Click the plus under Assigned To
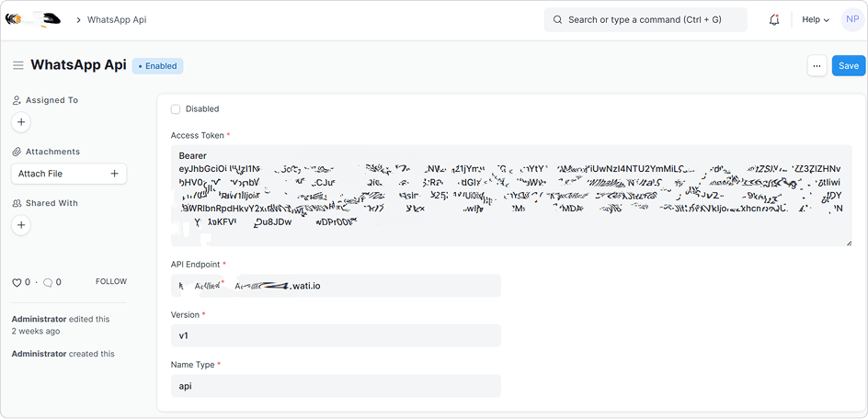Screen dimensions: 868x419 click(x=22, y=122)
